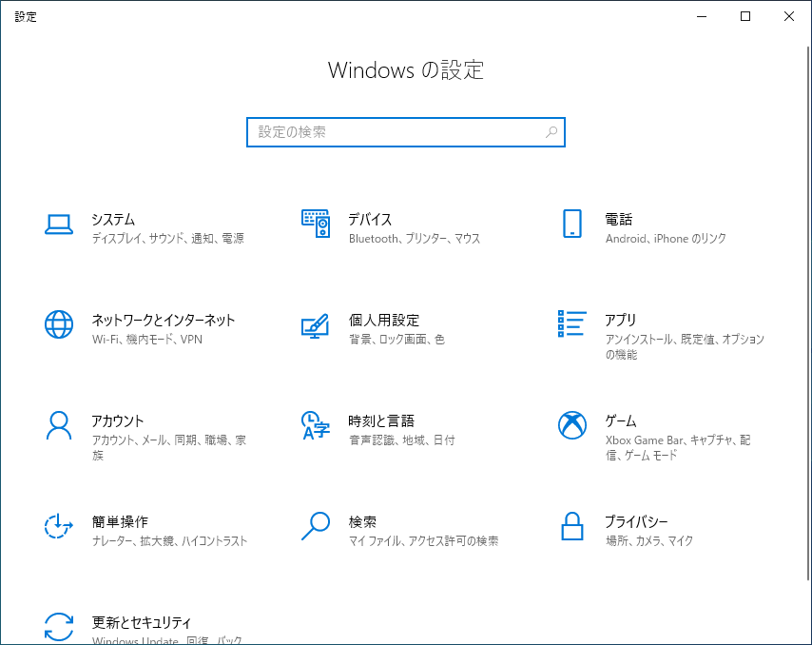Click the description アカウント、メール、同期、職場、家族
This screenshot has height=645, width=812.
click(x=169, y=448)
